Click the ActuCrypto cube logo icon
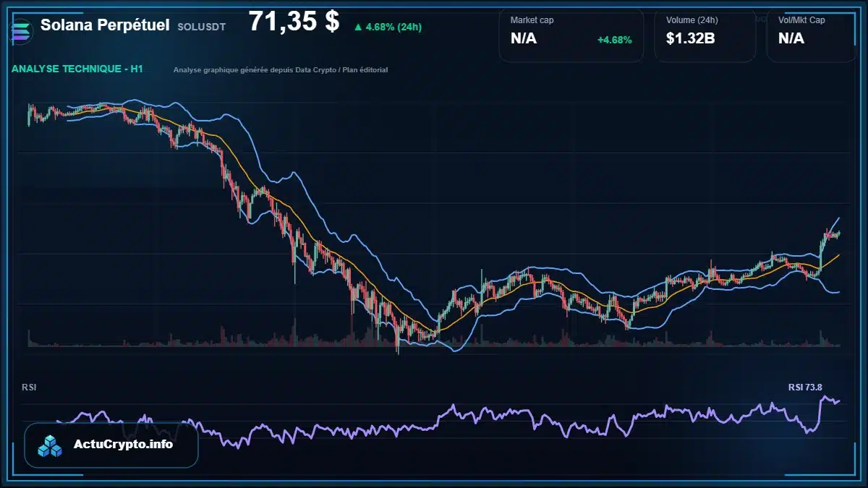 51,445
